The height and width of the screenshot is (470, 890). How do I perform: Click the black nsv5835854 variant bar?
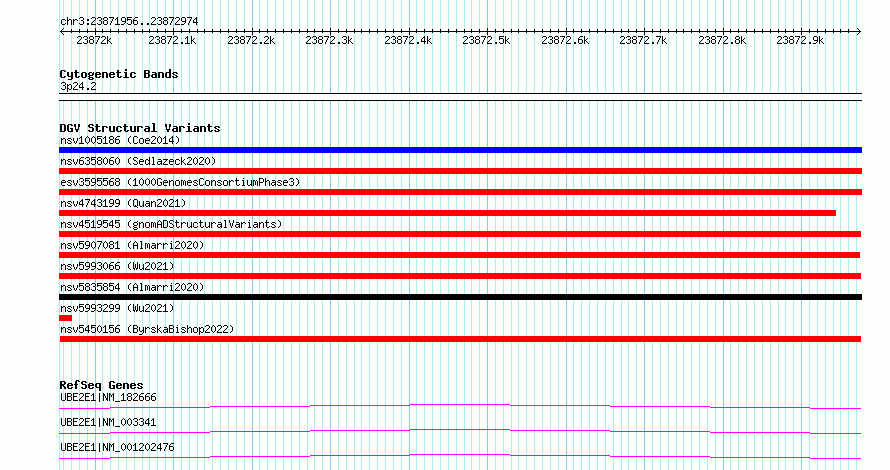point(460,297)
